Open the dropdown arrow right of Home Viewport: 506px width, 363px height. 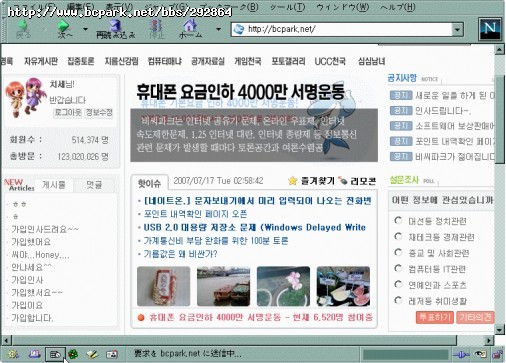[x=218, y=29]
